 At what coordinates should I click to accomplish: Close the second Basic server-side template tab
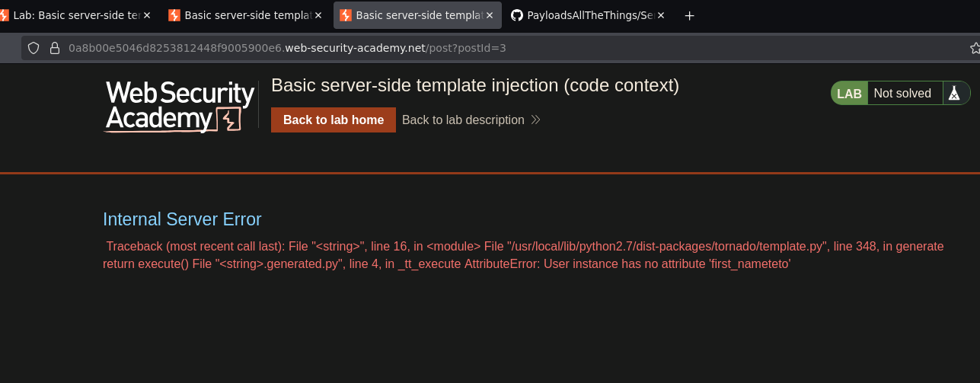[x=318, y=15]
